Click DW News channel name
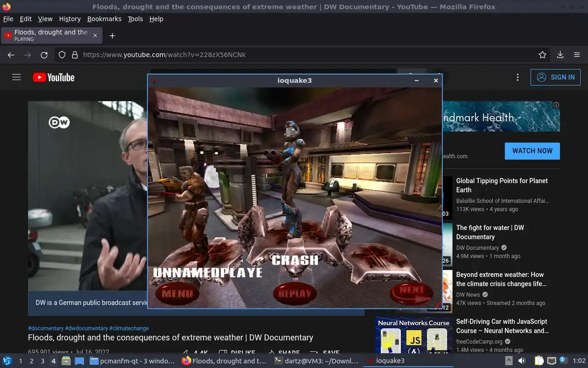This screenshot has width=588, height=368. pyautogui.click(x=468, y=295)
